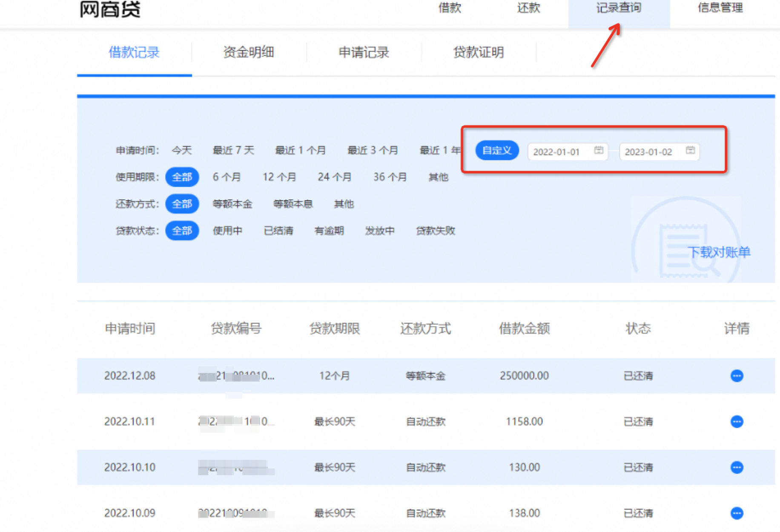Filter loan term by 36 个月

390,177
